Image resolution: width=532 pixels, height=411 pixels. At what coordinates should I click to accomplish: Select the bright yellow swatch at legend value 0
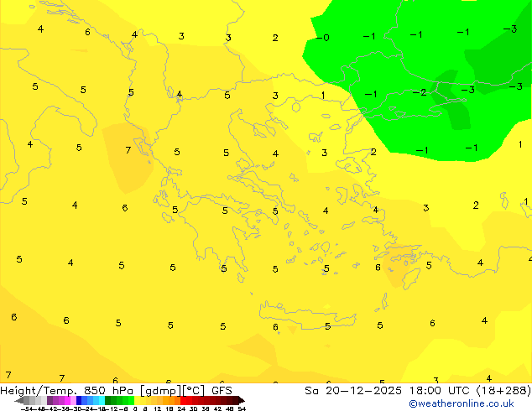pos(138,400)
